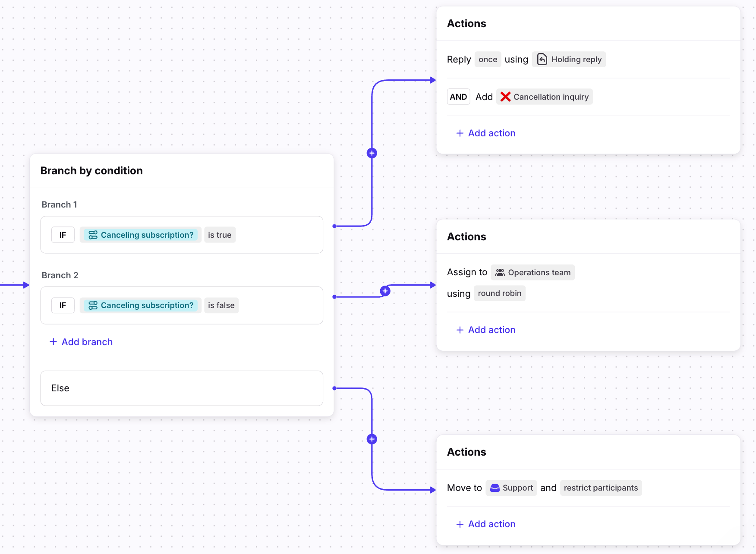Add action below Operations team assignment
The width and height of the screenshot is (756, 554).
(x=486, y=330)
